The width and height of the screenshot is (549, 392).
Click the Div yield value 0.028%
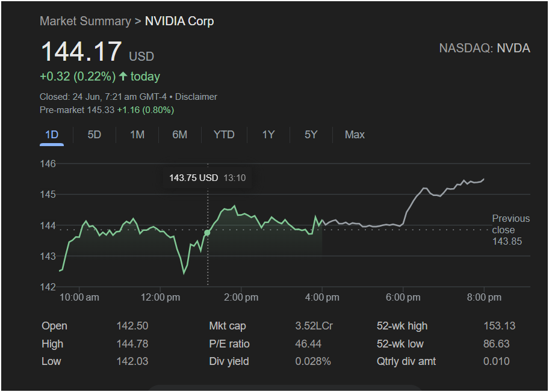click(313, 361)
